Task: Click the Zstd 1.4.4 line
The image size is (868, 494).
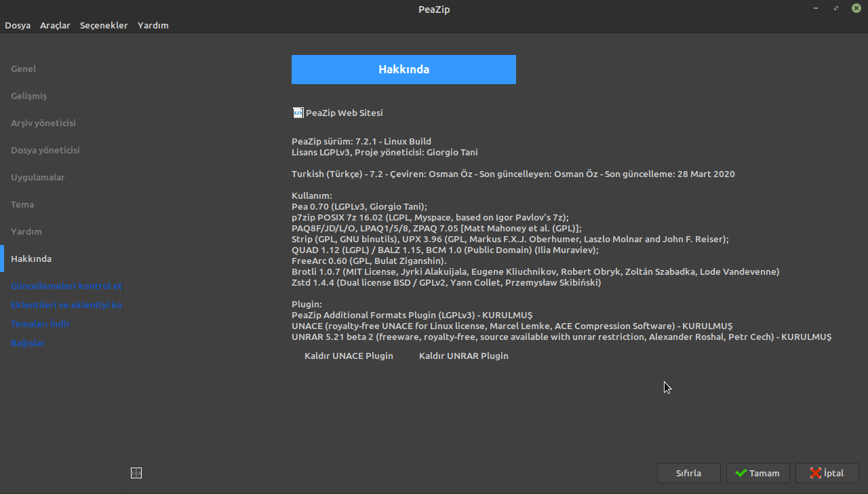Action: tap(446, 282)
